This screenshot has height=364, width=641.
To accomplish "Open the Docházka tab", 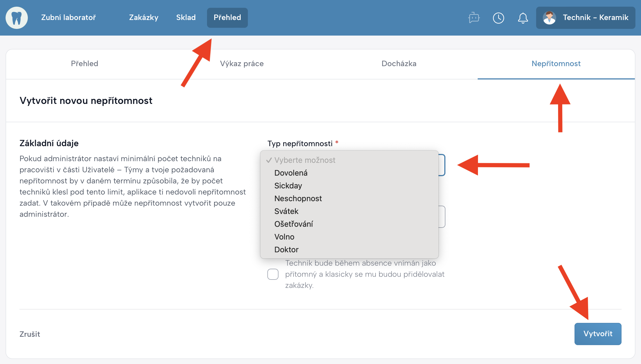I will (x=399, y=64).
